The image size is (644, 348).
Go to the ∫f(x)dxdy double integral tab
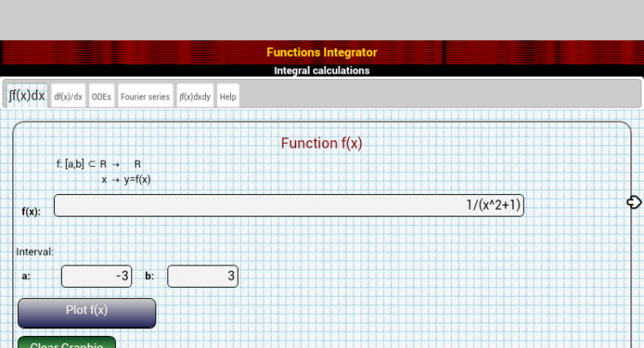point(195,97)
